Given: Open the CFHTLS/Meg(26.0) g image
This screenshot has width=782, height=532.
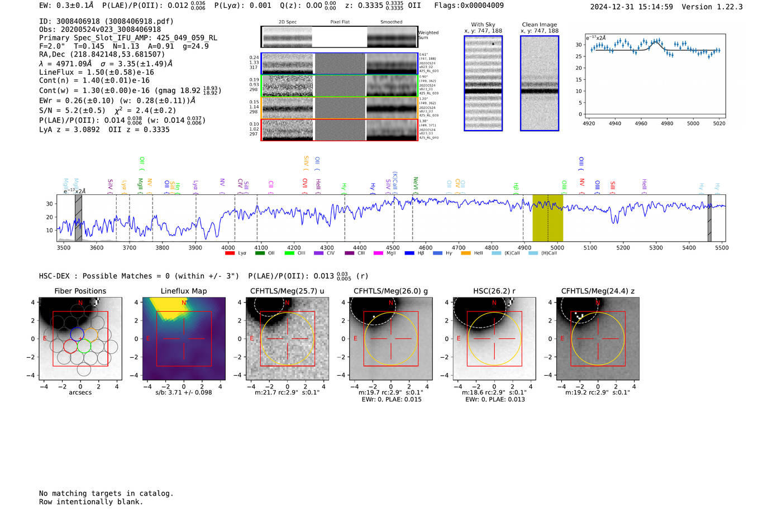Looking at the screenshot, I should point(391,339).
